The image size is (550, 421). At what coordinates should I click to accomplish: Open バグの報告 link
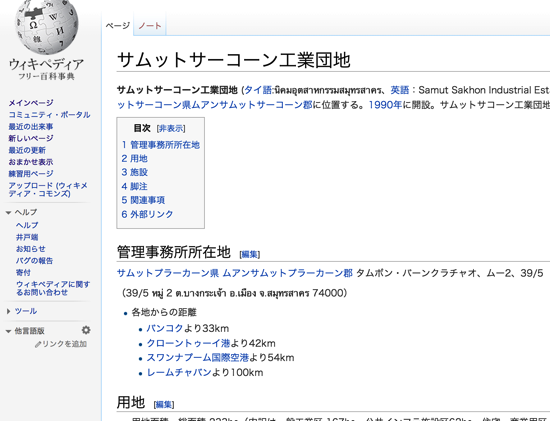(x=34, y=261)
